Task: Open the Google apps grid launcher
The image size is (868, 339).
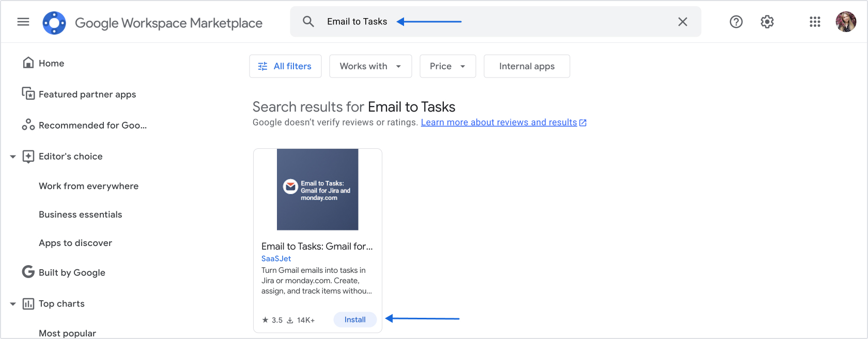Action: (x=815, y=22)
